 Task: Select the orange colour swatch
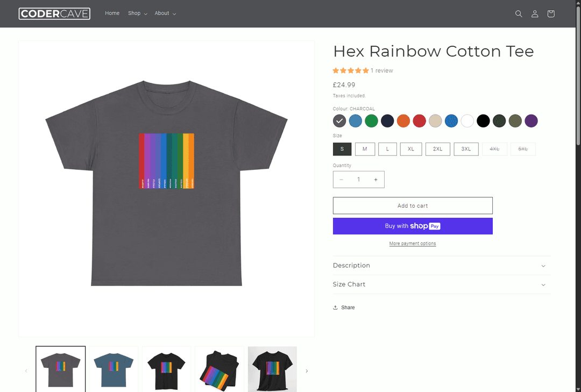pyautogui.click(x=403, y=121)
